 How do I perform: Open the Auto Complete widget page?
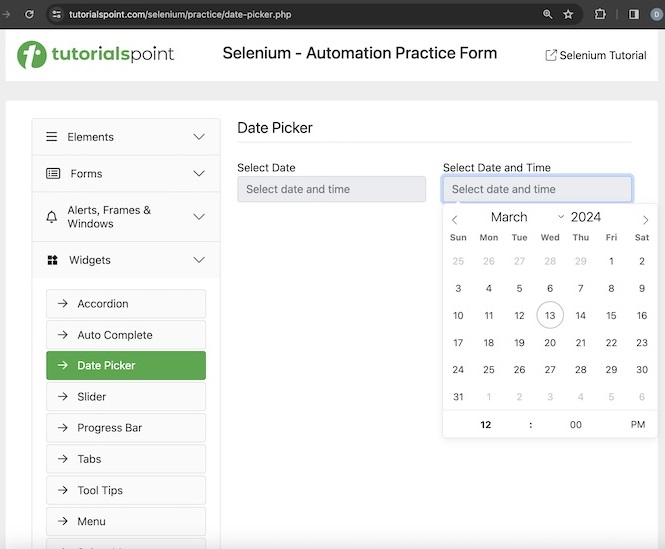click(x=126, y=335)
